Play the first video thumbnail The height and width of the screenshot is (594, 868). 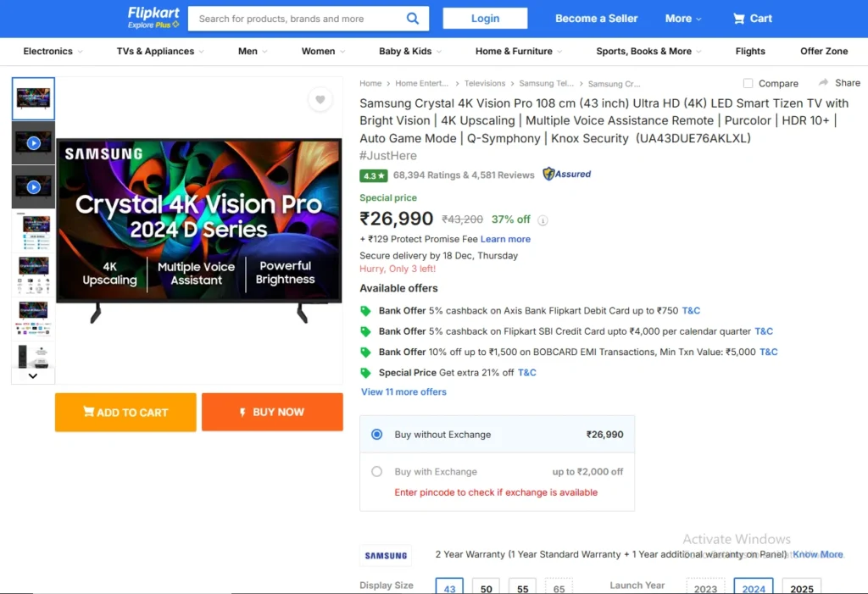(33, 142)
